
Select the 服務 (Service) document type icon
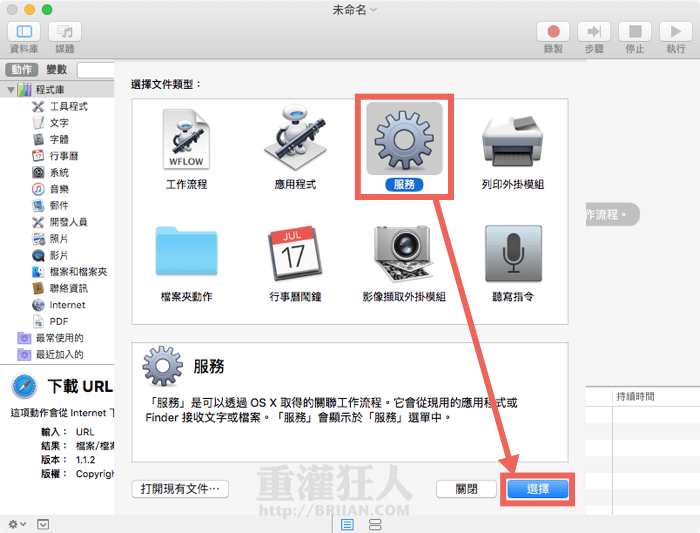[404, 141]
